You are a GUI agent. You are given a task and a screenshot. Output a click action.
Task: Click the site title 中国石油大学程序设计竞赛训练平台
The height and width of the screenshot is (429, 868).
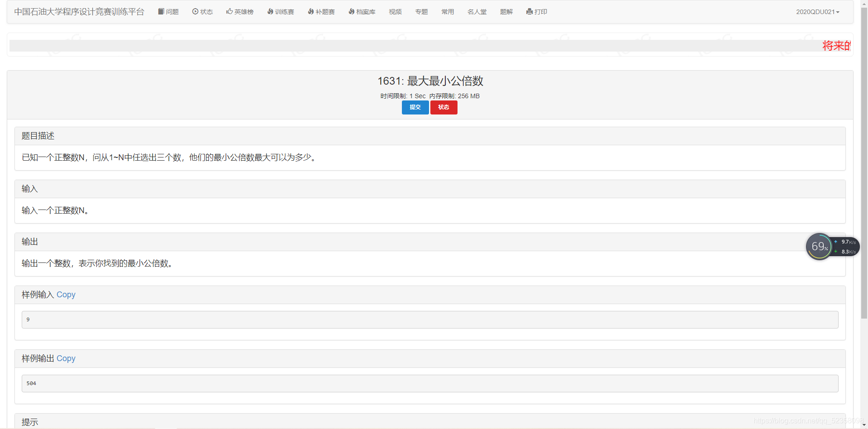pyautogui.click(x=79, y=12)
